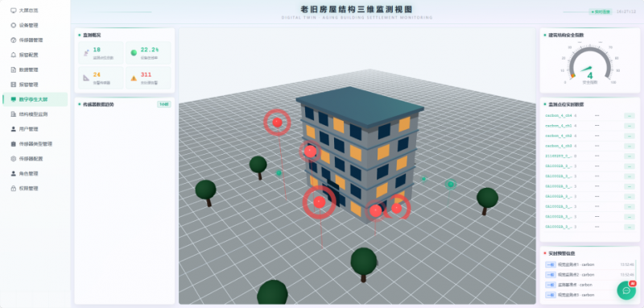Go to 设备管理 menu item
This screenshot has width=644, height=308.
click(x=35, y=25)
